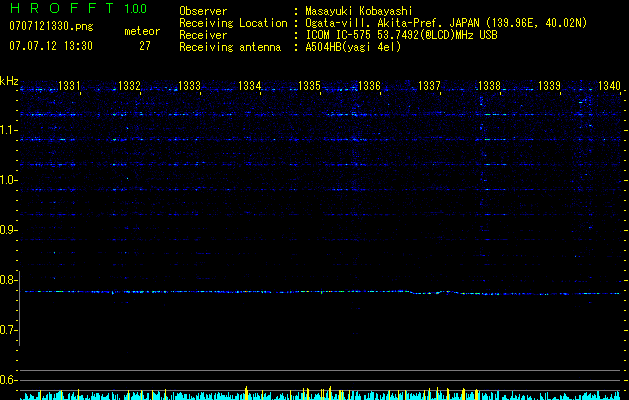Screen dimensions: 629x400
Task: Select the A504HB(yagi 4el) antenna text
Action: click(x=353, y=47)
